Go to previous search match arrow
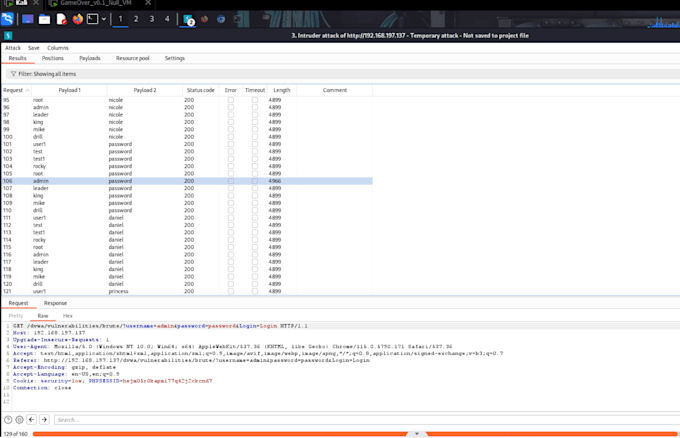This screenshot has height=438, width=680. tap(32, 420)
